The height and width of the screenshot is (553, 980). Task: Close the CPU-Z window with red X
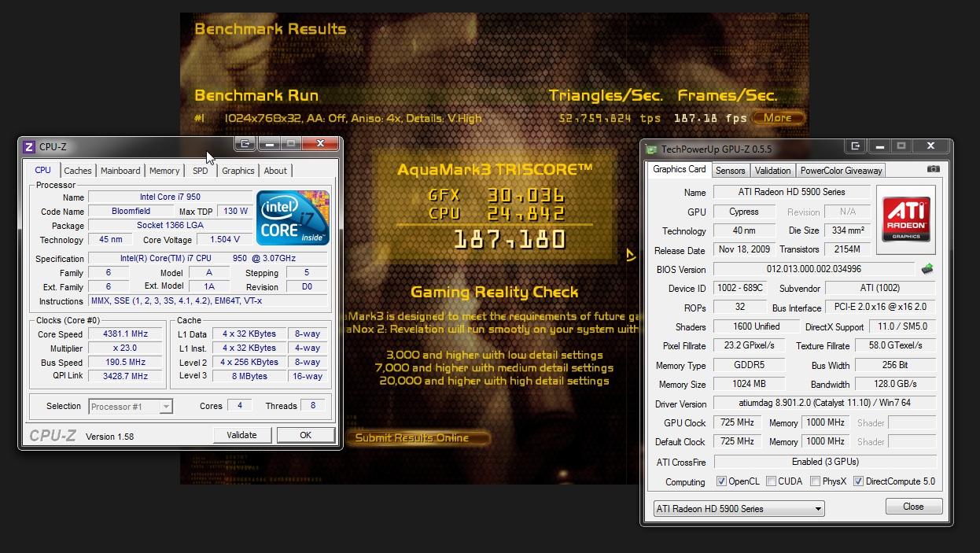(321, 143)
